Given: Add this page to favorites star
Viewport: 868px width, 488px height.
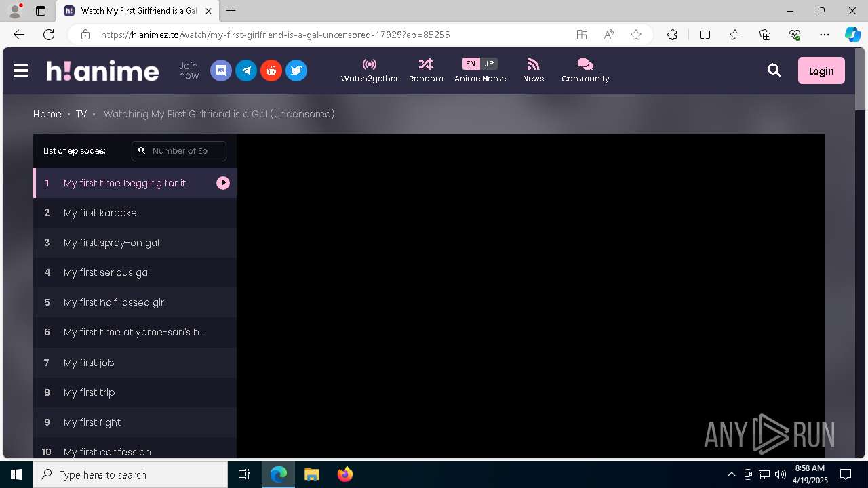Looking at the screenshot, I should pyautogui.click(x=636, y=35).
